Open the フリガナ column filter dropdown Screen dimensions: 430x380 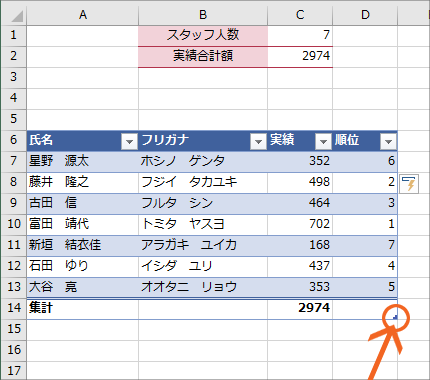coord(258,142)
